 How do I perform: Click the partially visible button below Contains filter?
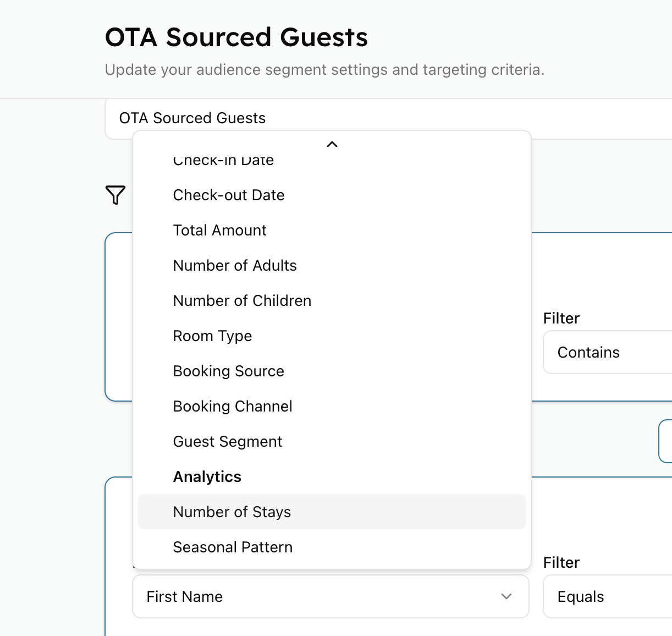[665, 441]
